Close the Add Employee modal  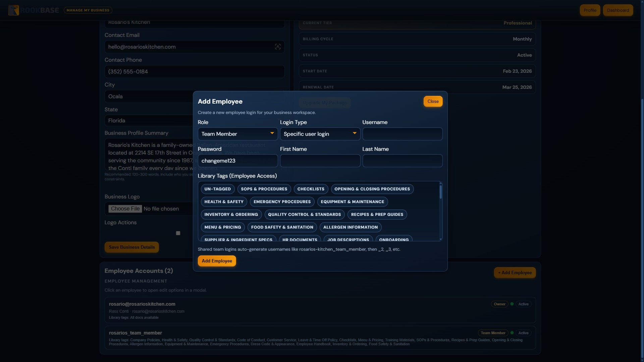point(433,101)
